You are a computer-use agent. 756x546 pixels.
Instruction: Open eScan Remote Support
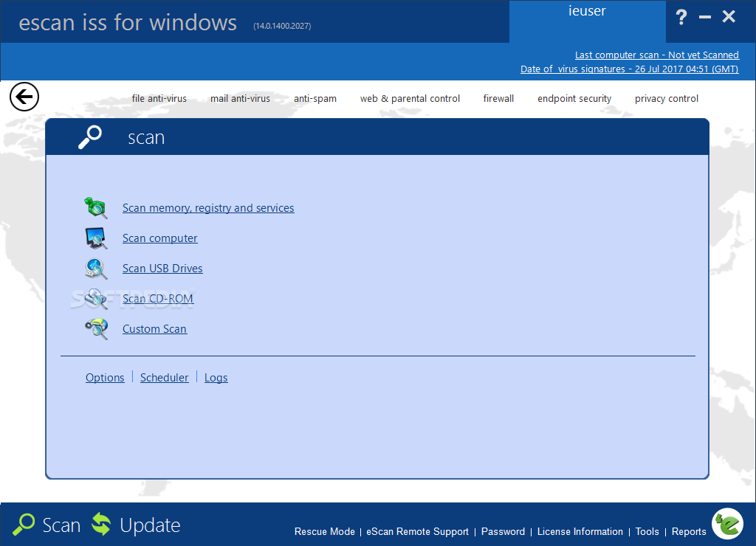(x=418, y=531)
